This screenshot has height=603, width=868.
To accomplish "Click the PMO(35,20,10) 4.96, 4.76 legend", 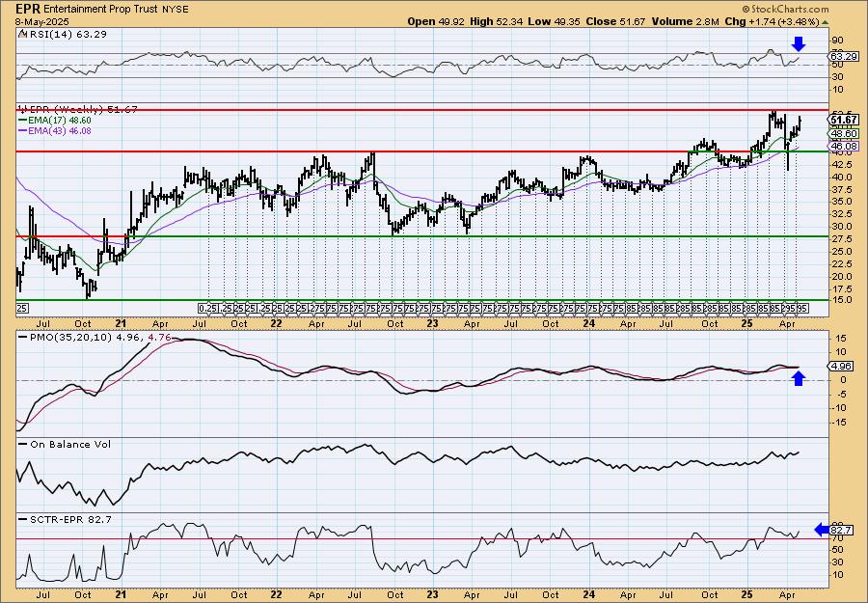I will tap(95, 336).
